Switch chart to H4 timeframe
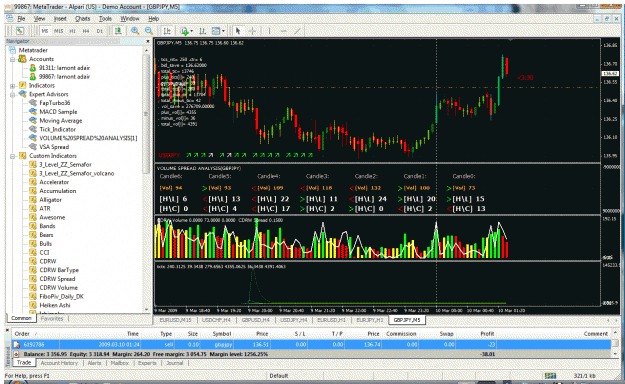 coord(86,31)
